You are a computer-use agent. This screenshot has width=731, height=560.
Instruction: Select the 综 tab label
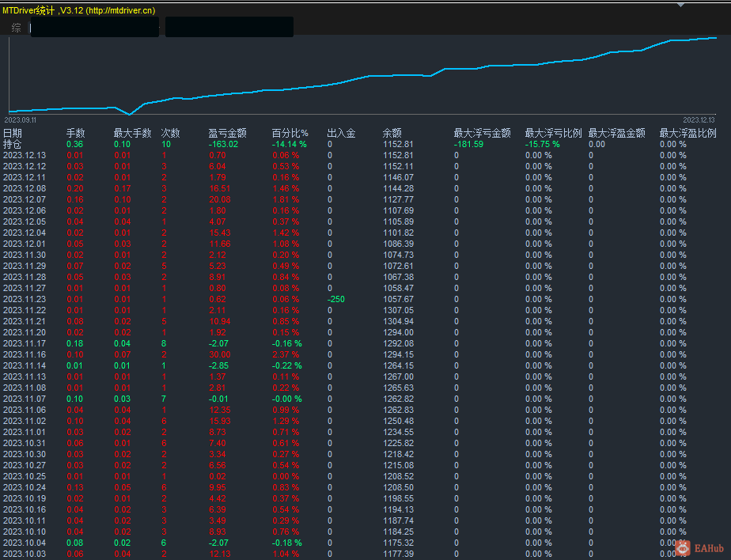tap(17, 28)
